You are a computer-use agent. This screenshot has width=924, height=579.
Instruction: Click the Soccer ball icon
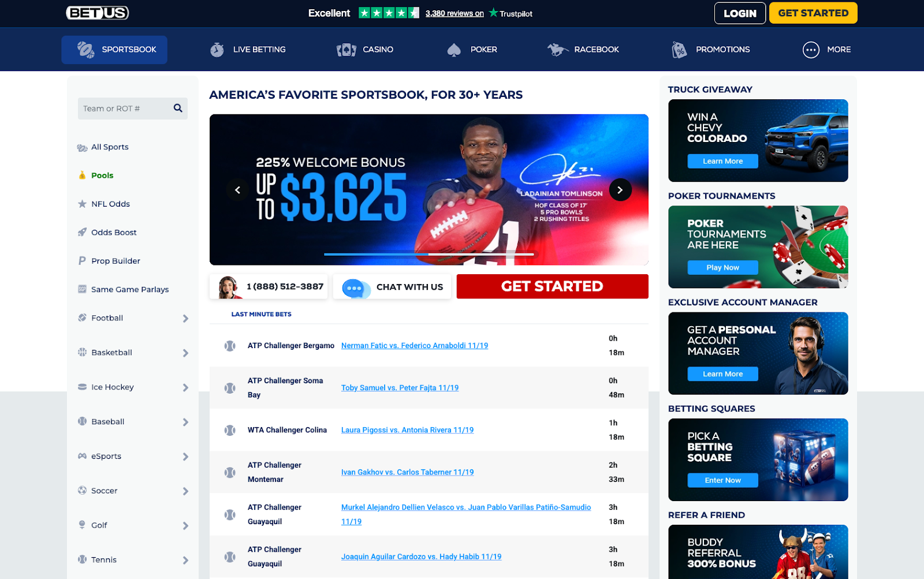tap(82, 491)
